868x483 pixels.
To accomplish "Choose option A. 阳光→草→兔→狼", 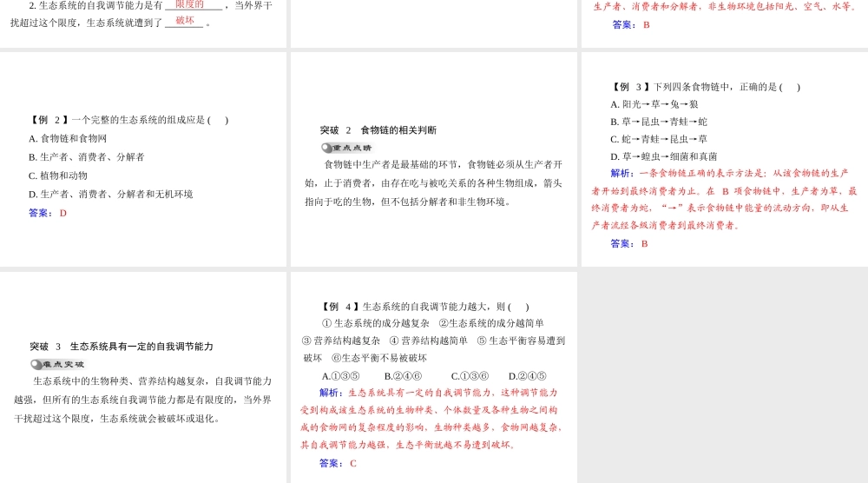I will point(654,104).
